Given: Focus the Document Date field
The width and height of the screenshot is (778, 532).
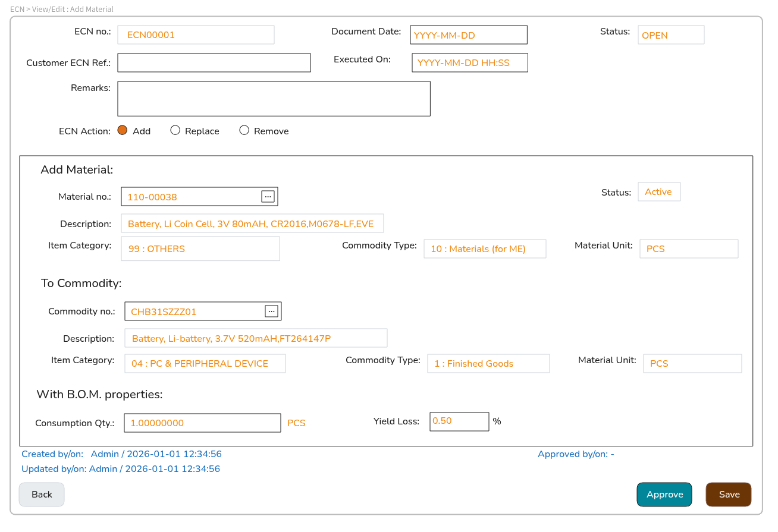Looking at the screenshot, I should pyautogui.click(x=469, y=34).
